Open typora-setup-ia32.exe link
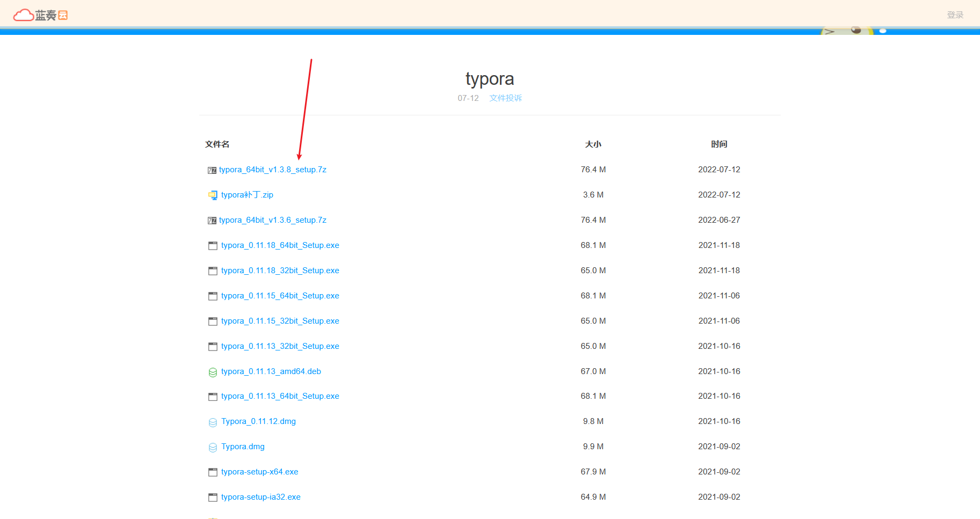Screen dimensions: 980x519 point(261,497)
